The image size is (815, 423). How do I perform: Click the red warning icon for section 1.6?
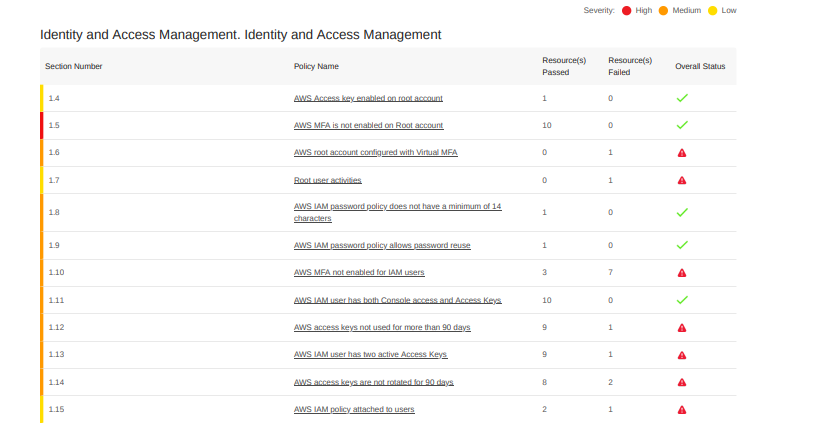click(x=682, y=153)
